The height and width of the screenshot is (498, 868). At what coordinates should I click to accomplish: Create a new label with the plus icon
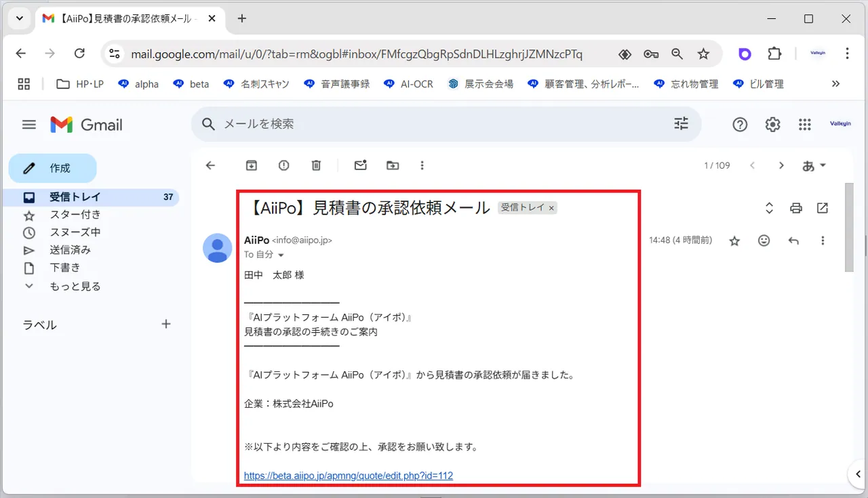[x=166, y=324]
